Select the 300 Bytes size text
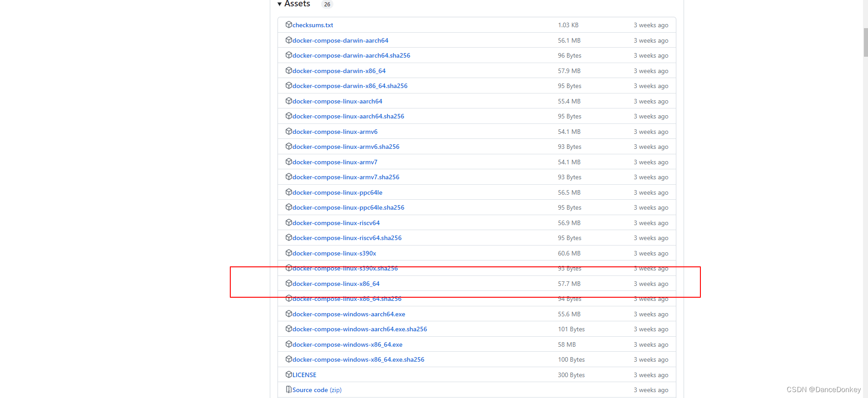The image size is (868, 398). pyautogui.click(x=571, y=375)
